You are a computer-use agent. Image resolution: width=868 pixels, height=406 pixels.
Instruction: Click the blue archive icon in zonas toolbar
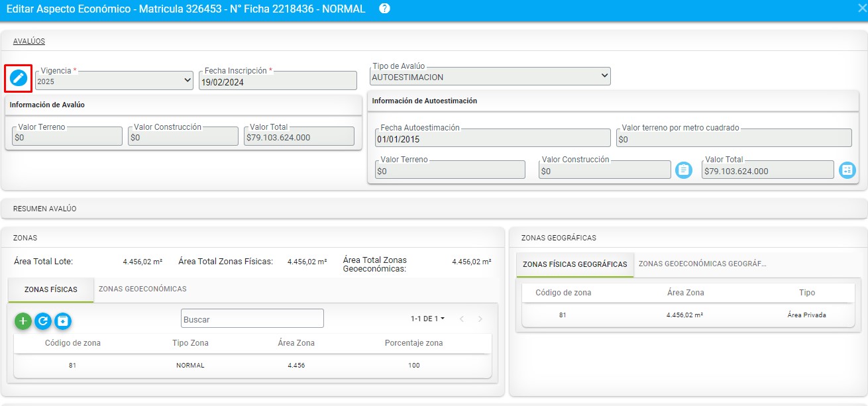coord(63,321)
